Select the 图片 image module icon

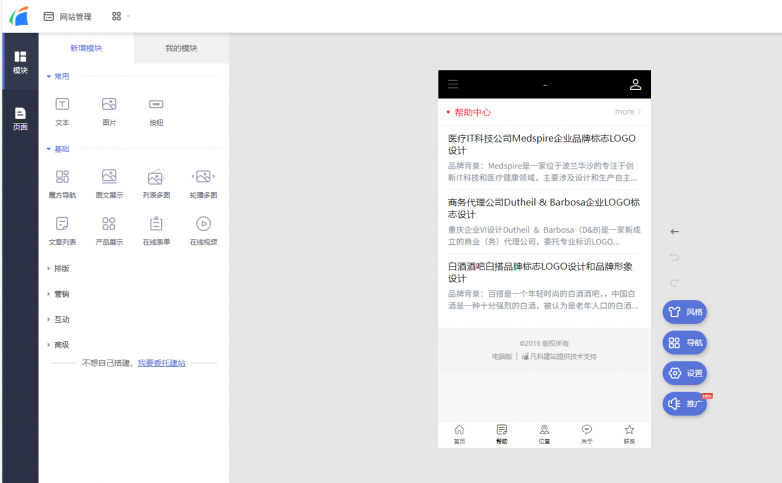109,104
